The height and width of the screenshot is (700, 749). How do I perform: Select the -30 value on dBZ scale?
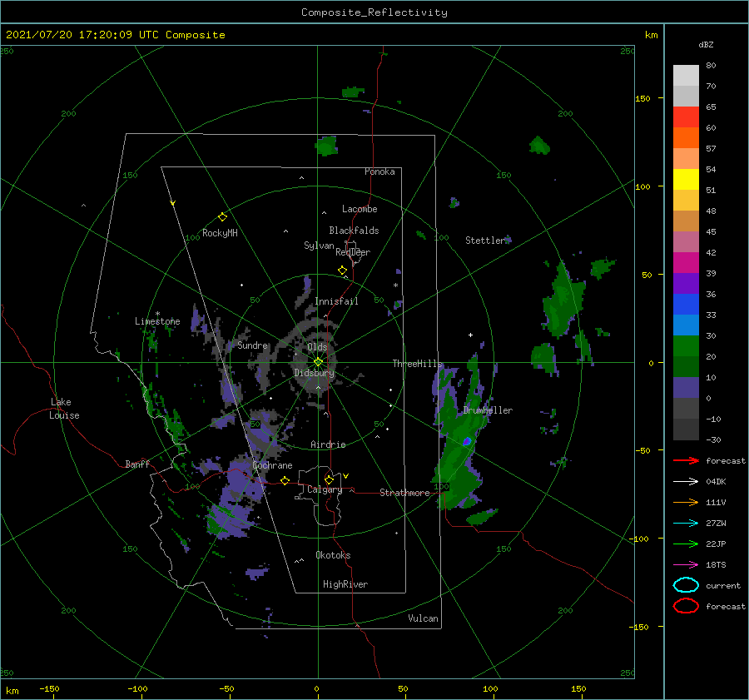[x=714, y=439]
